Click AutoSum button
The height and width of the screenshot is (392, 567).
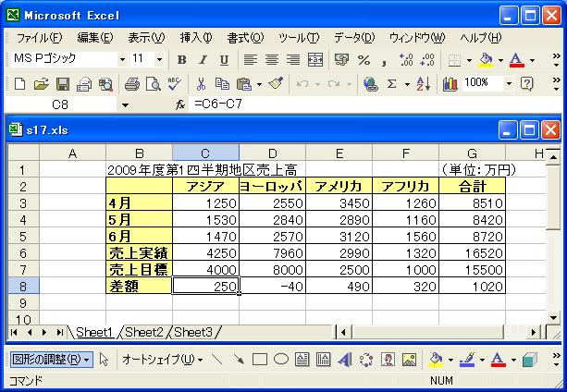coord(391,84)
